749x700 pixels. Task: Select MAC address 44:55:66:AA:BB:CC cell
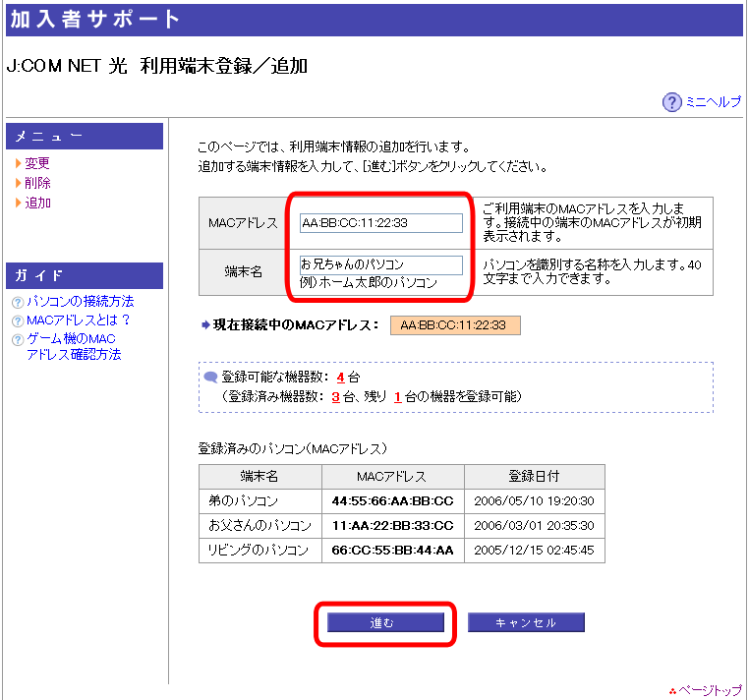click(392, 501)
